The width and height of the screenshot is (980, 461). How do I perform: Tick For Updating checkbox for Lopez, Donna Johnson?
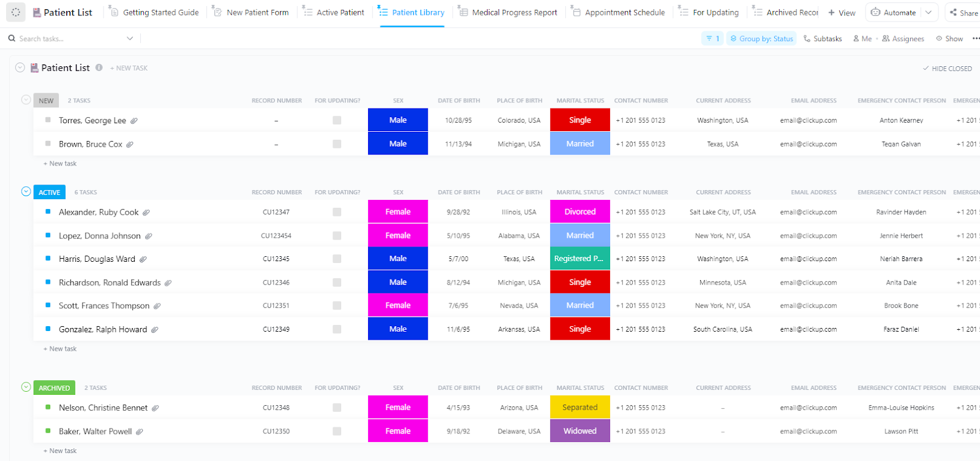point(337,235)
